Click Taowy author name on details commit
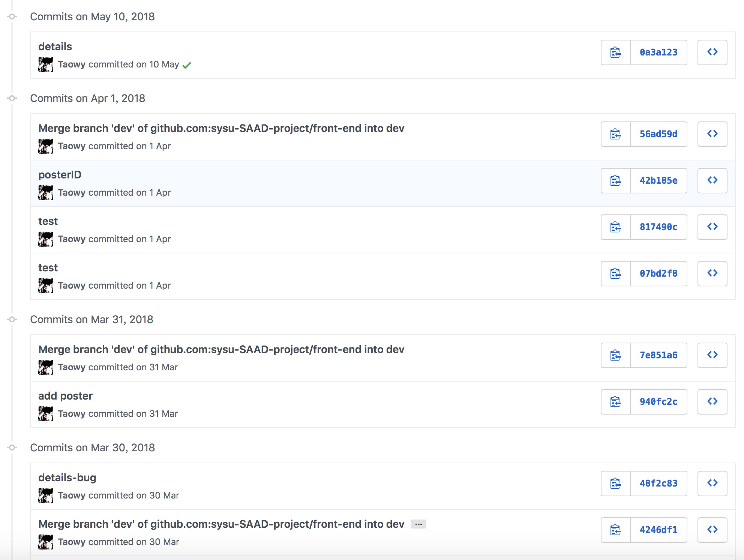Viewport: 744px width, 560px height. pos(72,64)
